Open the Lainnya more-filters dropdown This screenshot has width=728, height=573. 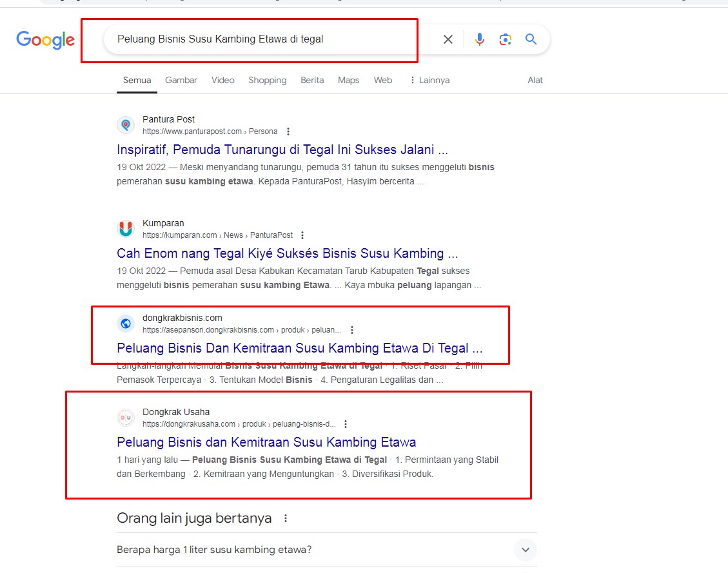(429, 81)
